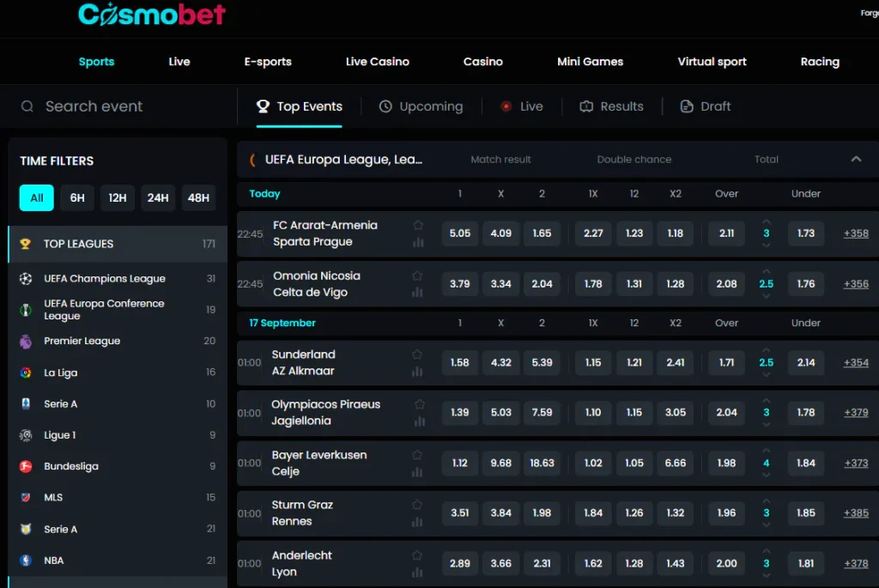This screenshot has height=588, width=879.
Task: Switch to the Draft tab
Action: [706, 106]
